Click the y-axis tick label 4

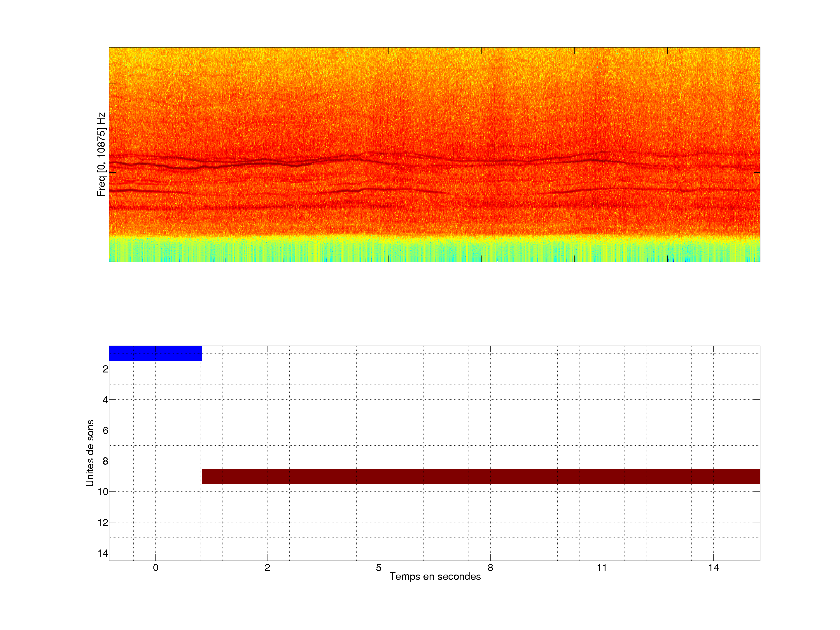[105, 400]
